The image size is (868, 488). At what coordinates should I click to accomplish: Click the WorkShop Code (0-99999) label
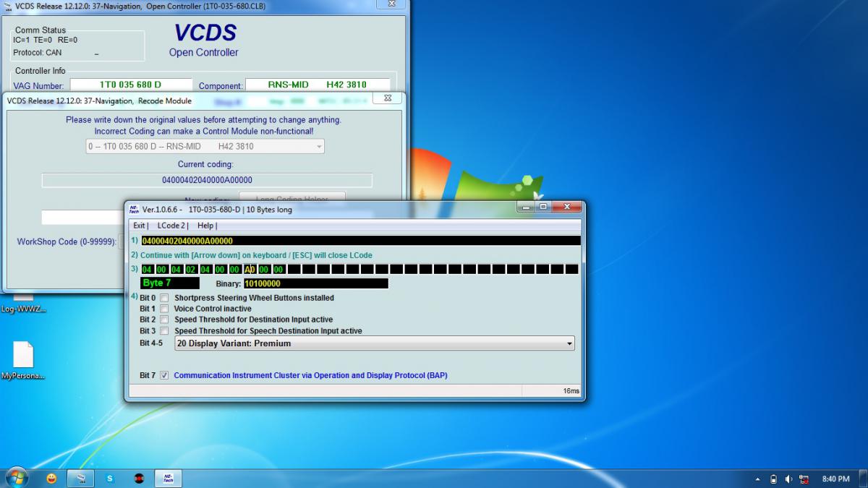(67, 241)
